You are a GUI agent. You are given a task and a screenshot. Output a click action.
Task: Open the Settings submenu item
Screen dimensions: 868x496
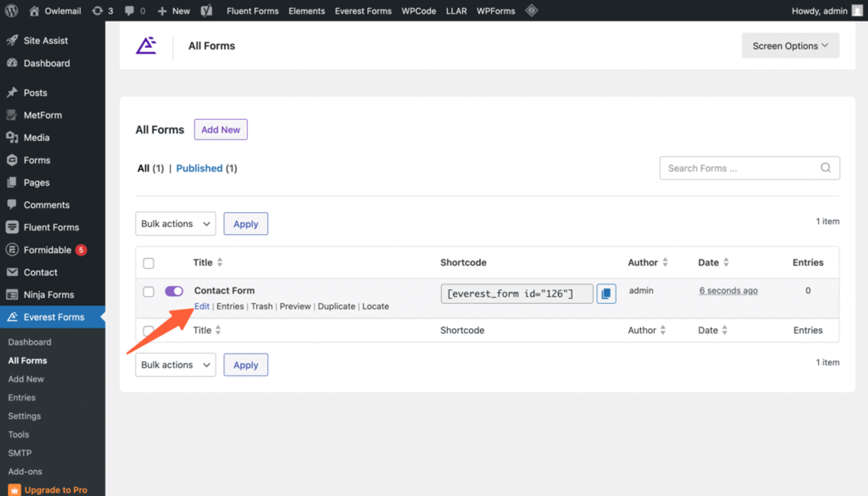pos(24,416)
